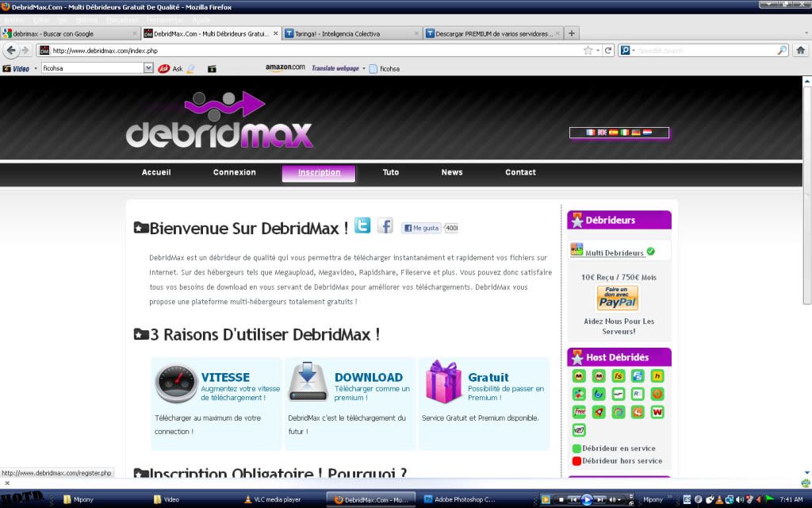
Task: Click the DOWNLOAD drive image
Action: 308,382
